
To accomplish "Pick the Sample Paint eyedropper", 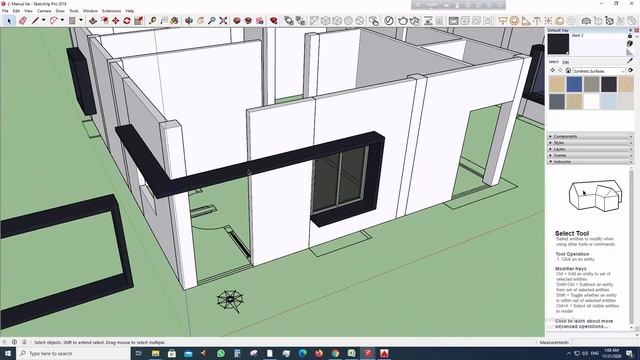I will [630, 61].
